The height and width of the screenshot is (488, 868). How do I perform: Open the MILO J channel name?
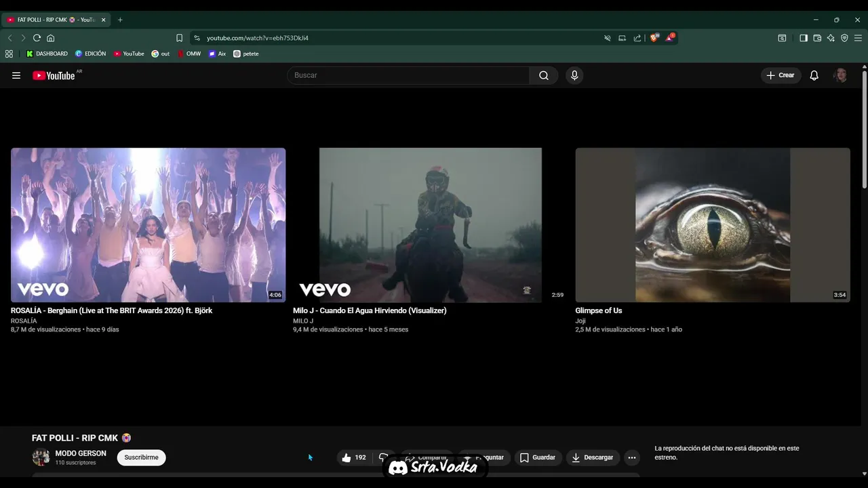click(x=303, y=321)
